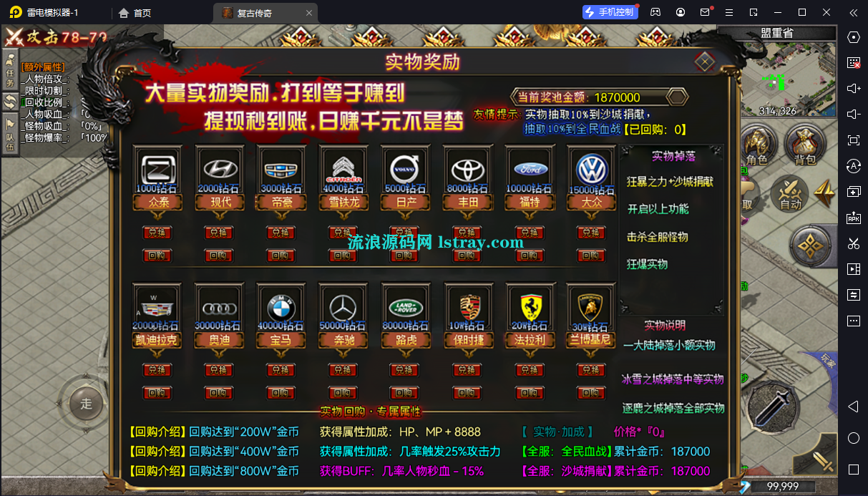Image resolution: width=868 pixels, height=496 pixels.
Task: Click the volume down sidebar icon
Action: coord(853,115)
